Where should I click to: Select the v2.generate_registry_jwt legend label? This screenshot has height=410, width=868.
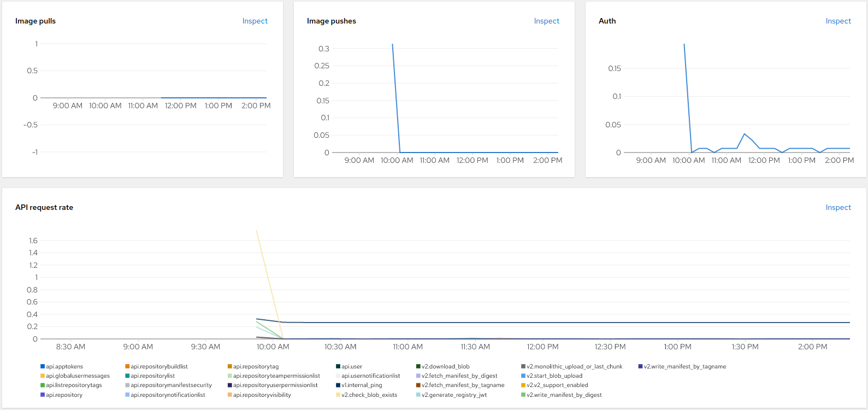click(454, 395)
